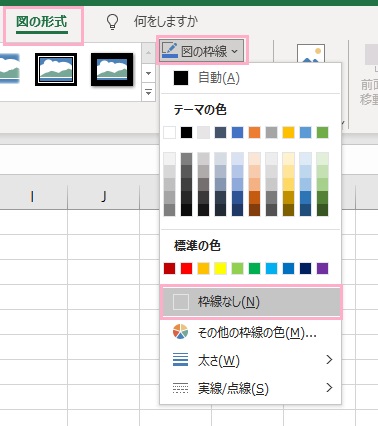Pick purple standard color swatch
The width and height of the screenshot is (378, 426).
[322, 268]
